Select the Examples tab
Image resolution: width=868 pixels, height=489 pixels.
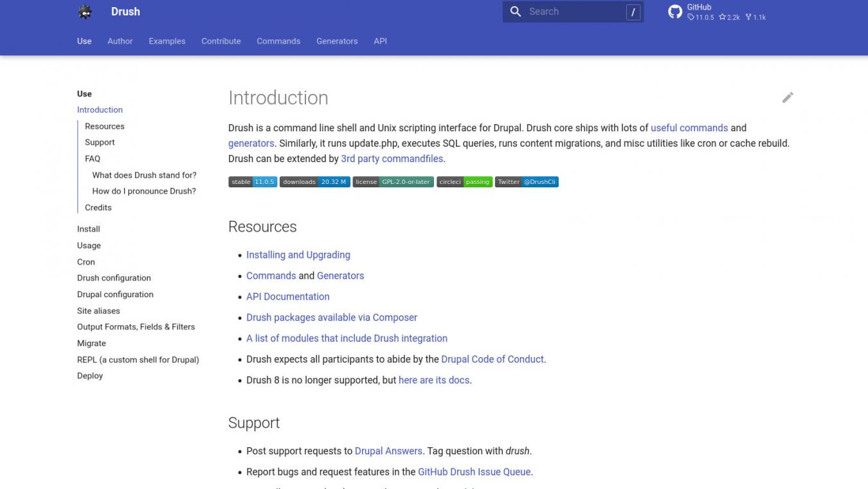[167, 41]
